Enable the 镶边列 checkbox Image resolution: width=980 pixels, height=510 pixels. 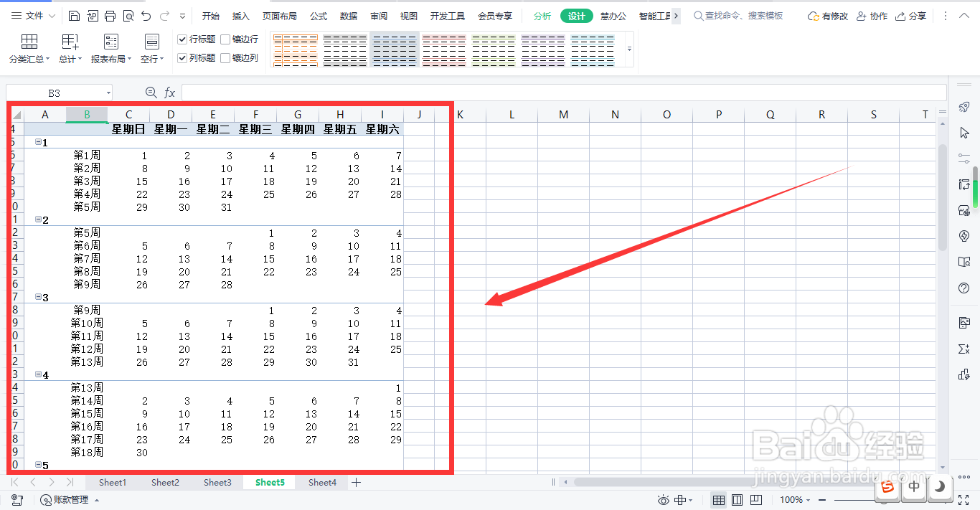pyautogui.click(x=225, y=58)
